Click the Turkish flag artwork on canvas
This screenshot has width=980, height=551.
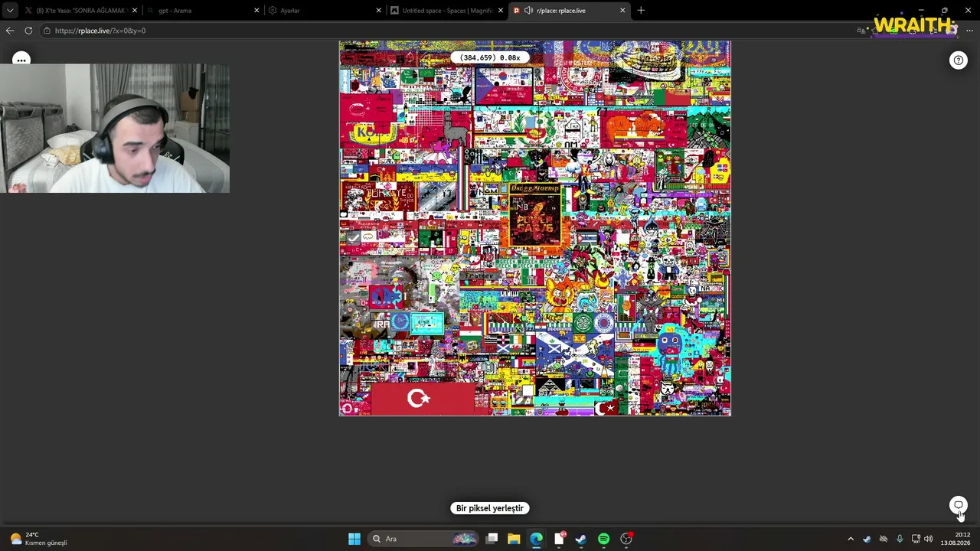point(423,399)
